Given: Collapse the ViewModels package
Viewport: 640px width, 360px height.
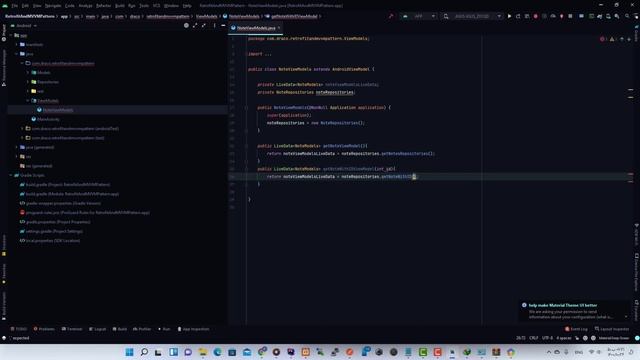Looking at the screenshot, I should 28,100.
